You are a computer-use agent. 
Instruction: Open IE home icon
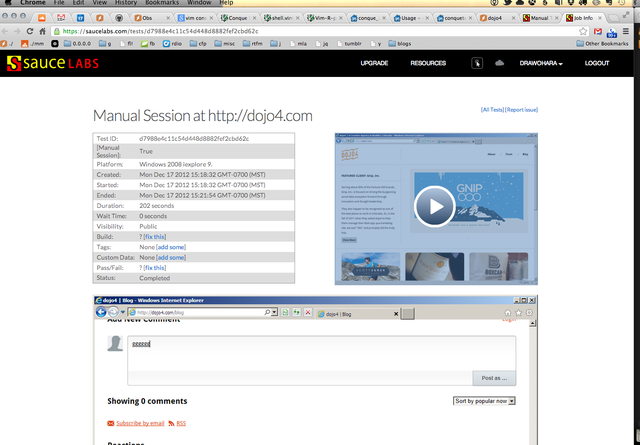(507, 313)
